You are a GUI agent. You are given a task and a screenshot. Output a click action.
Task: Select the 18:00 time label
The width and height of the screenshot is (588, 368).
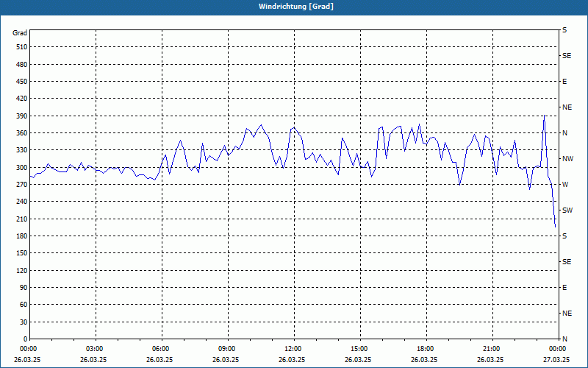[x=426, y=349]
